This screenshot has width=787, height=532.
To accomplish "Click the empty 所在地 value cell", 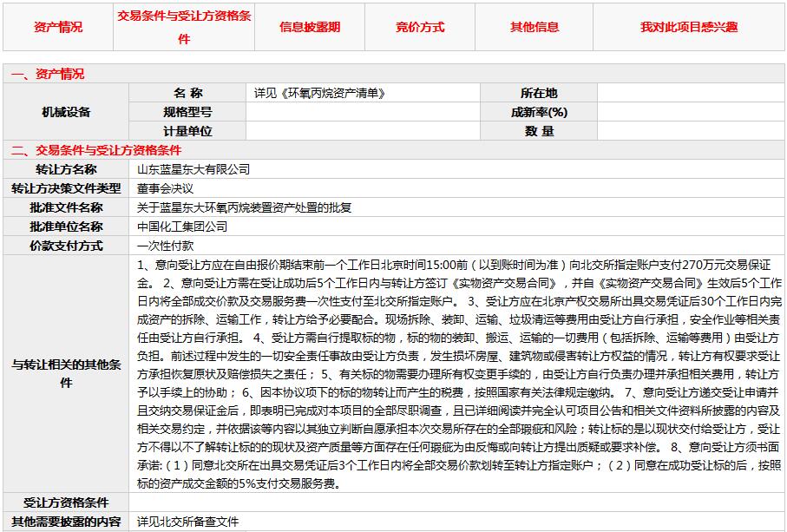I will pyautogui.click(x=691, y=93).
